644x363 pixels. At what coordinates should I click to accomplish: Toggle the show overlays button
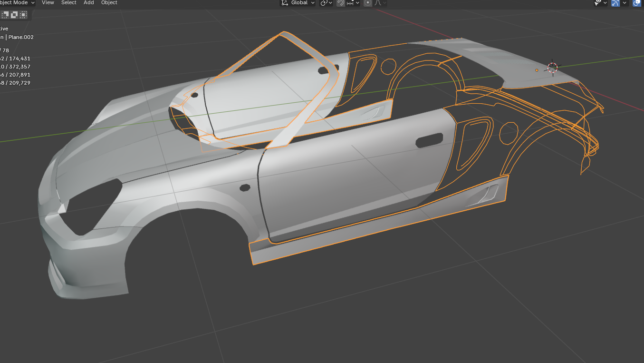tap(637, 3)
